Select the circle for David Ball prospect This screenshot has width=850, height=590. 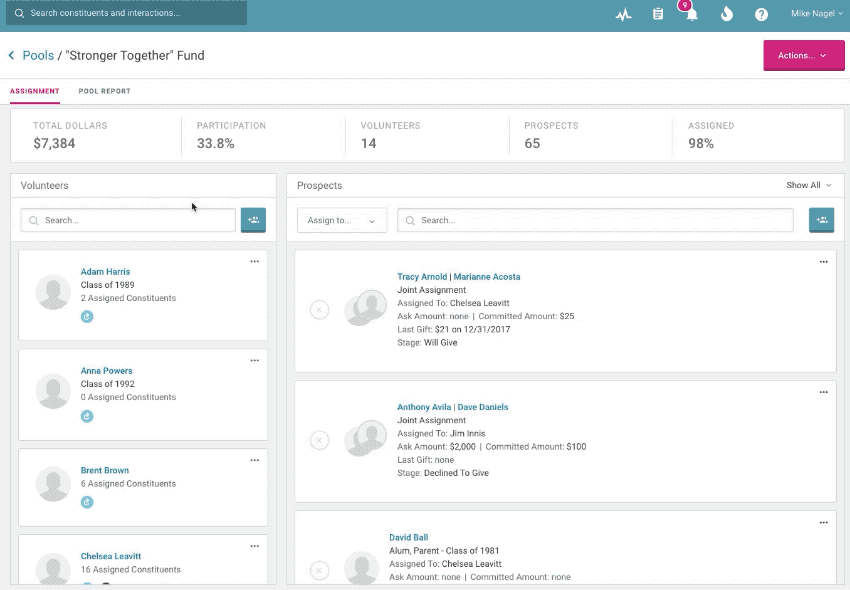coord(319,571)
